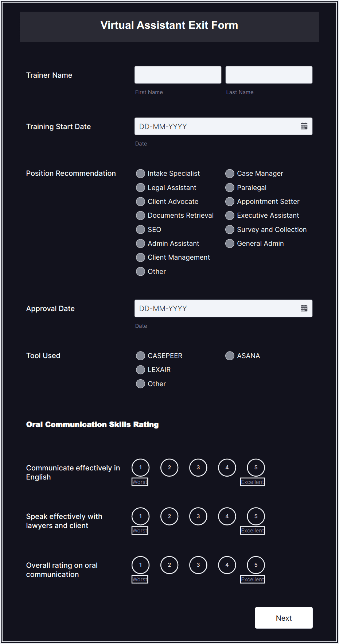Choose General Admin as recommendation
Viewport: 339px width, 644px height.
(230, 243)
